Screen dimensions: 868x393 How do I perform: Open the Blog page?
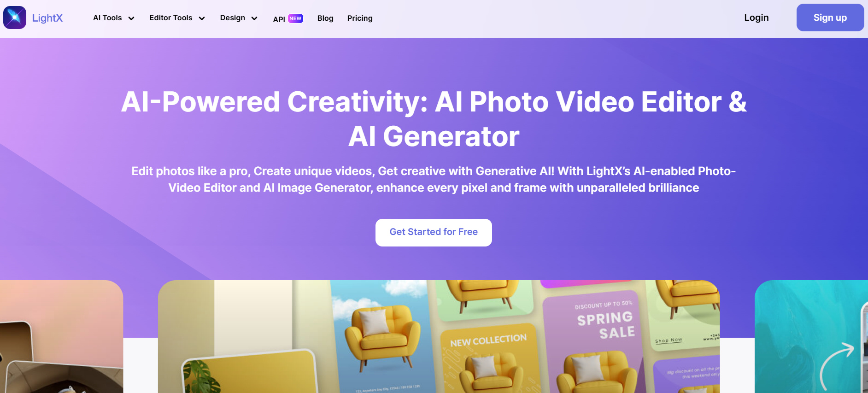325,18
